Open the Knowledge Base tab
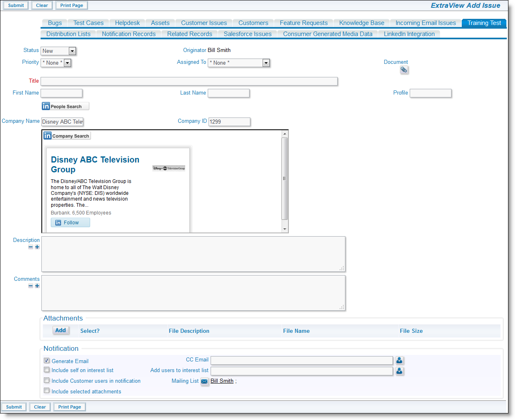This screenshot has width=515, height=420. pyautogui.click(x=362, y=23)
